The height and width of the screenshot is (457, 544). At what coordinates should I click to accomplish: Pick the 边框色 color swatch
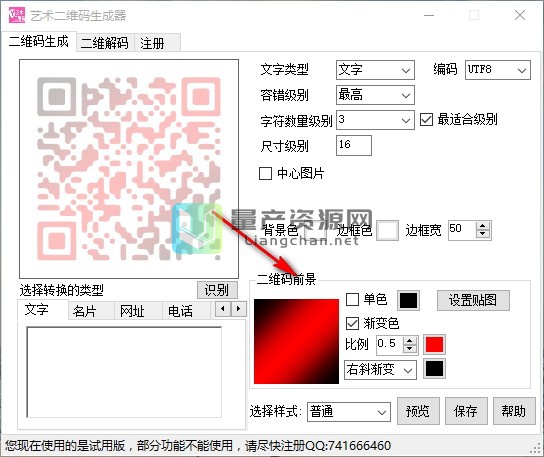click(x=387, y=230)
